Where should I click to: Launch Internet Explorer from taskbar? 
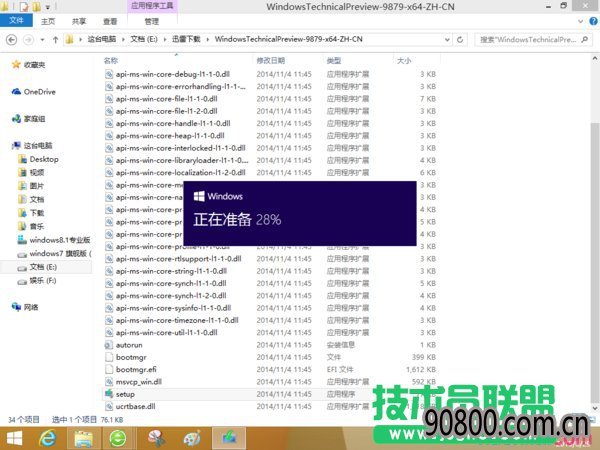click(x=48, y=438)
